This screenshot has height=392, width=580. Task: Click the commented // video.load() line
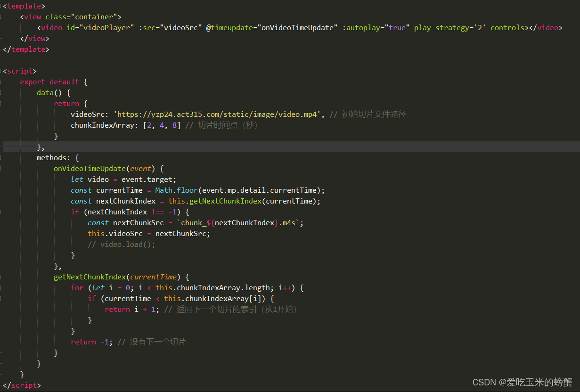point(122,245)
